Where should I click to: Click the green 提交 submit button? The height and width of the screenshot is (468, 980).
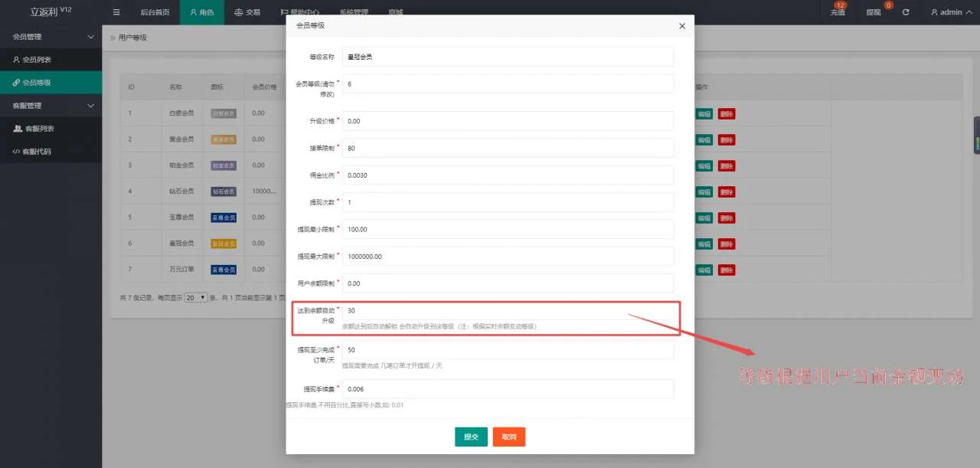(471, 437)
